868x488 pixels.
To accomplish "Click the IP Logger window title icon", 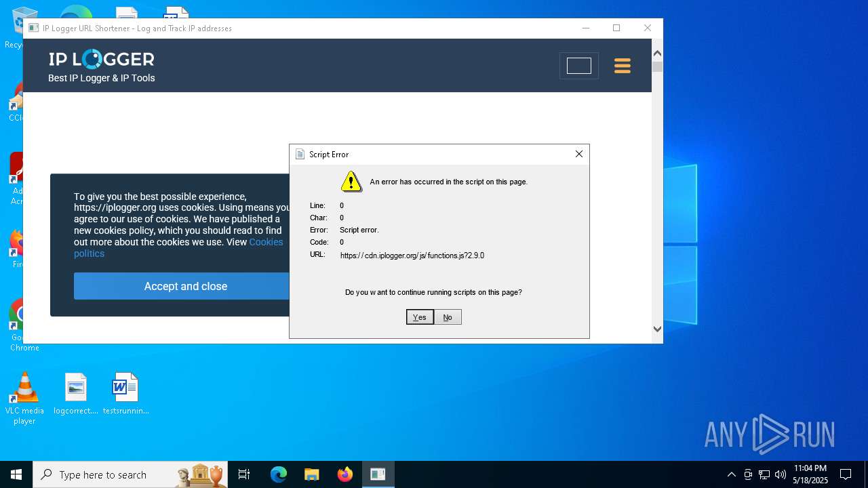I will (33, 28).
